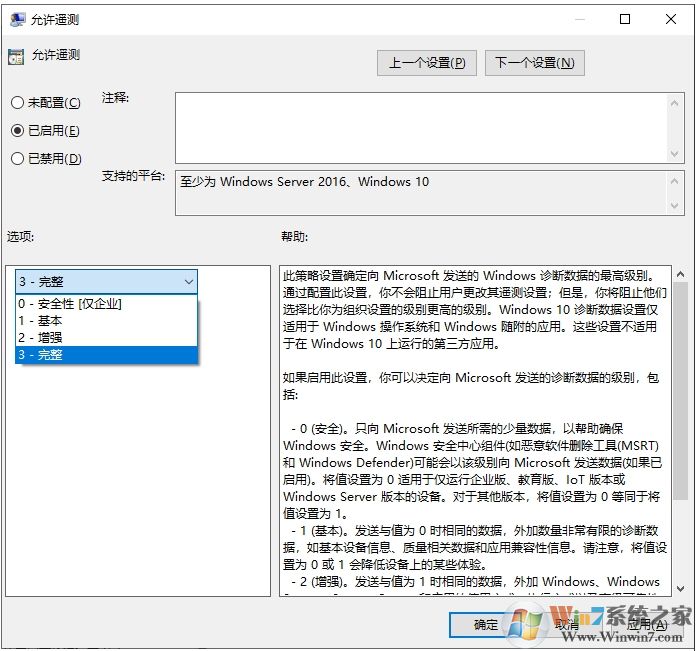Click the 取消 button
The width and height of the screenshot is (699, 651).
(x=567, y=625)
